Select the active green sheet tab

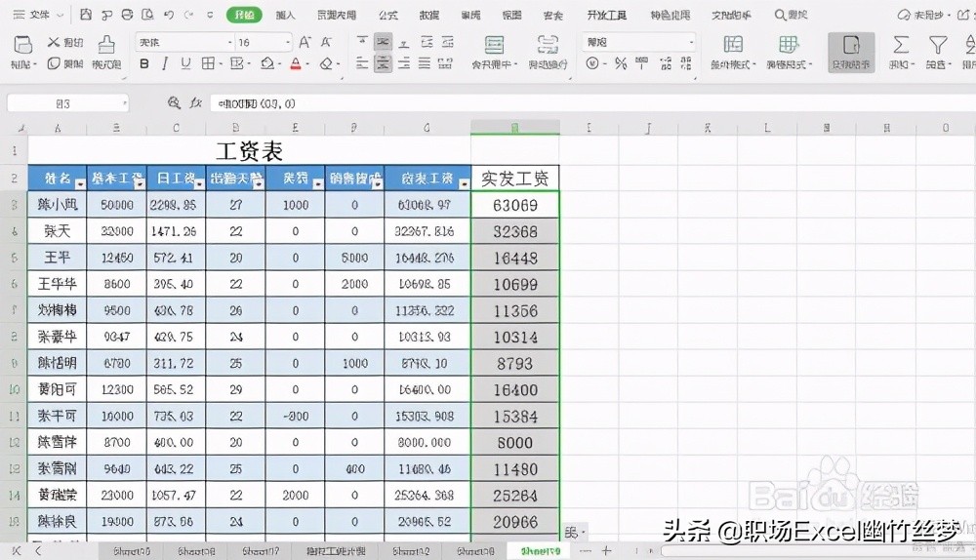541,550
